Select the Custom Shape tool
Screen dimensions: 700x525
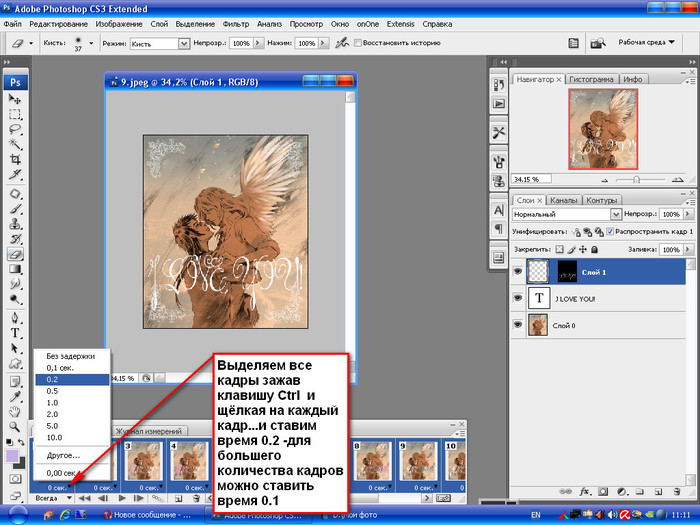point(15,363)
